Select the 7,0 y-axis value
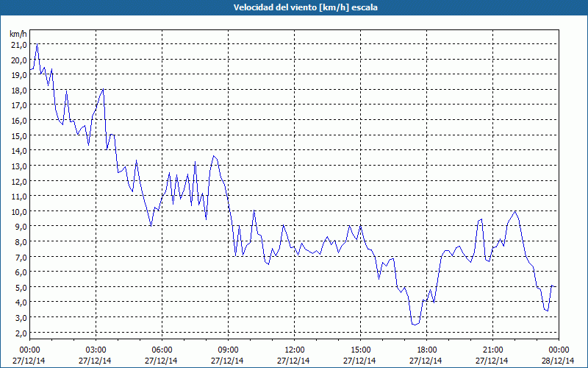The height and width of the screenshot is (368, 588). point(21,257)
